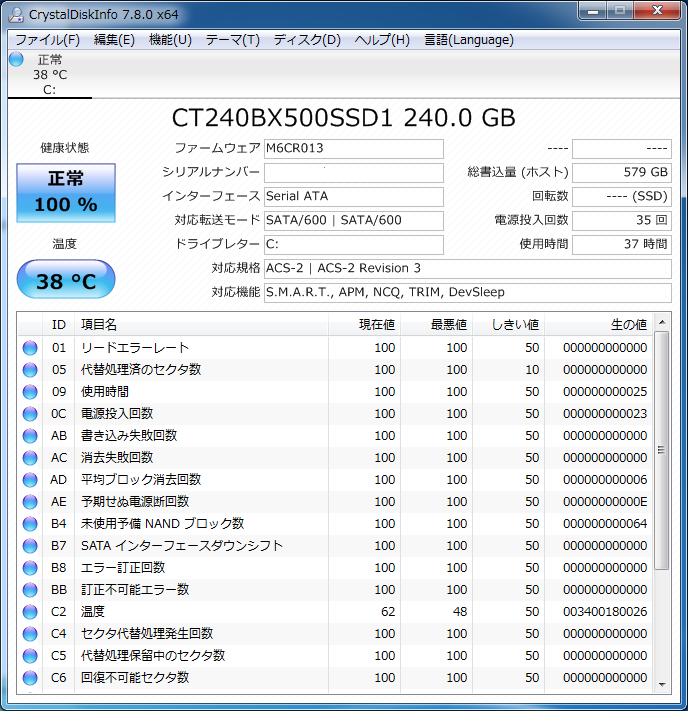Select the C: drive status circle at top
This screenshot has width=688, height=711.
[16, 59]
